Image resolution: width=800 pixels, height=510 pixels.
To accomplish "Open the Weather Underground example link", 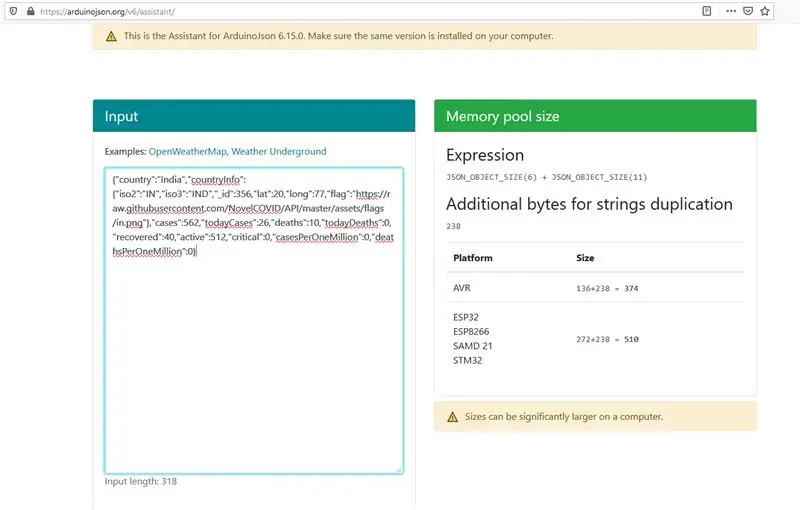I will click(x=279, y=151).
